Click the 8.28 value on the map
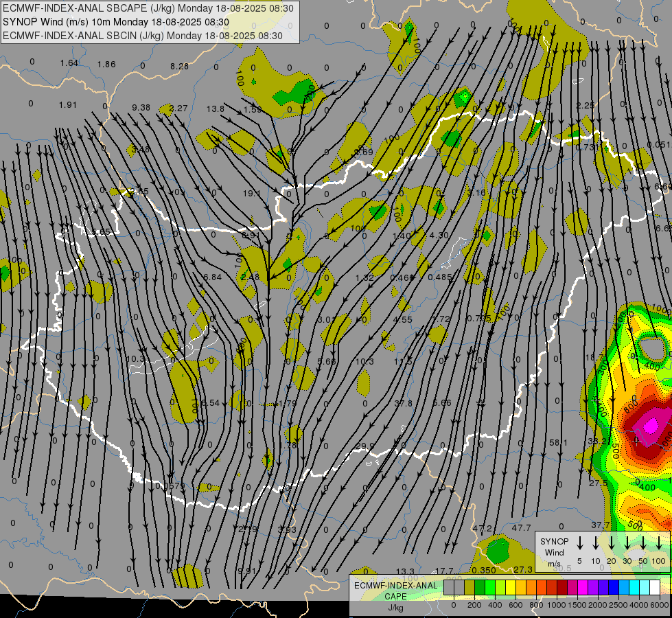This screenshot has width=672, height=618. coord(179,66)
